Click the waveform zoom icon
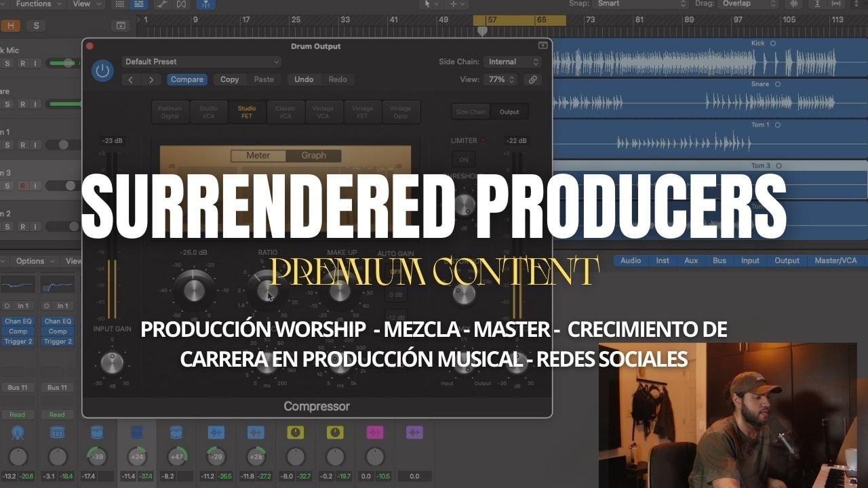Image resolution: width=868 pixels, height=488 pixels. (793, 4)
